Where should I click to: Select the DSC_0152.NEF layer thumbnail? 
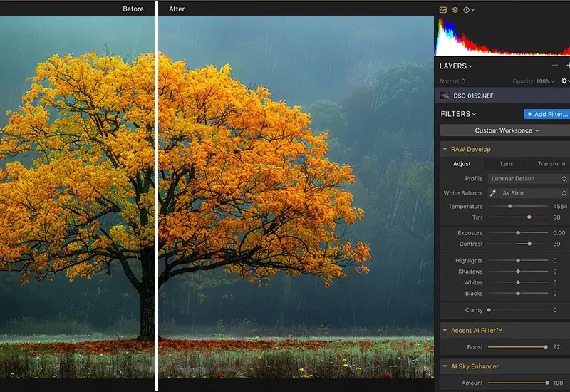(445, 96)
